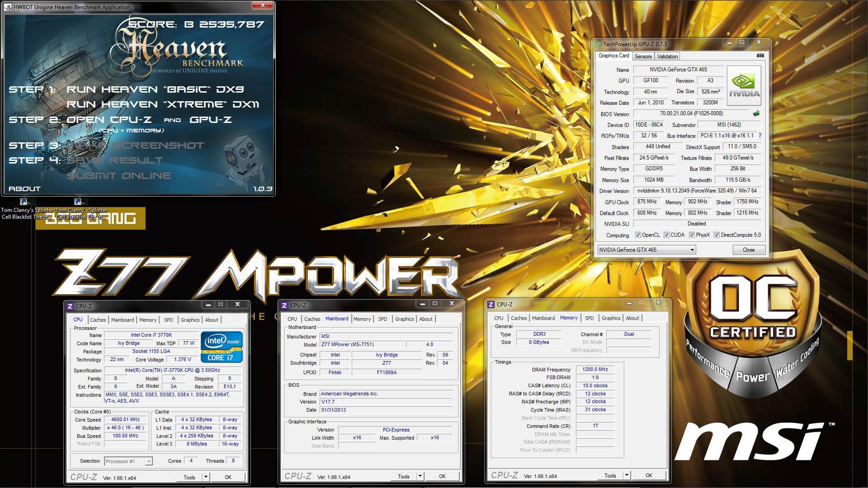Screen dimensions: 868x488
Task: Toggle the OpenCL checkbox in GPU-Z
Action: point(638,235)
